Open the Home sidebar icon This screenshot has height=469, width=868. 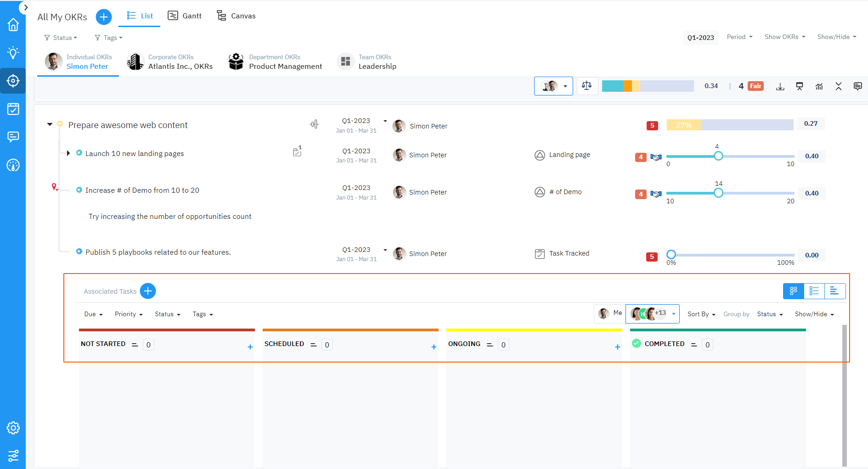tap(13, 24)
